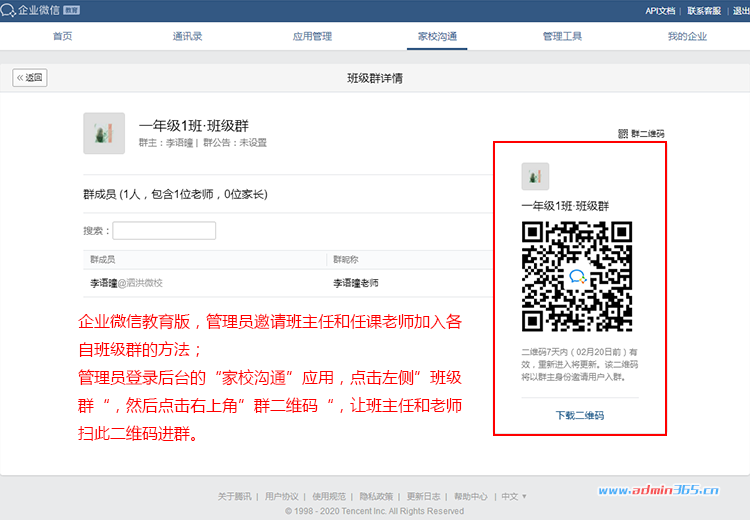
Task: Open the 我的企业 tab
Action: 687,36
